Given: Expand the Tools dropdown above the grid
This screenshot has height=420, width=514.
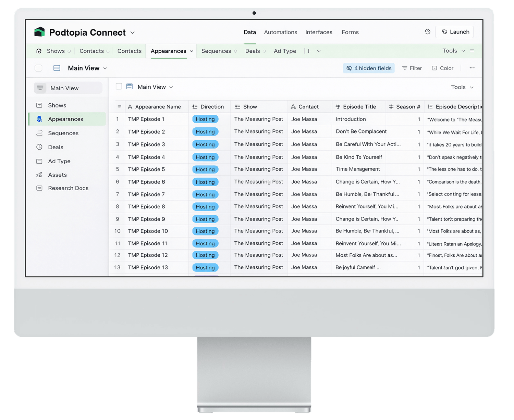Looking at the screenshot, I should coord(462,87).
